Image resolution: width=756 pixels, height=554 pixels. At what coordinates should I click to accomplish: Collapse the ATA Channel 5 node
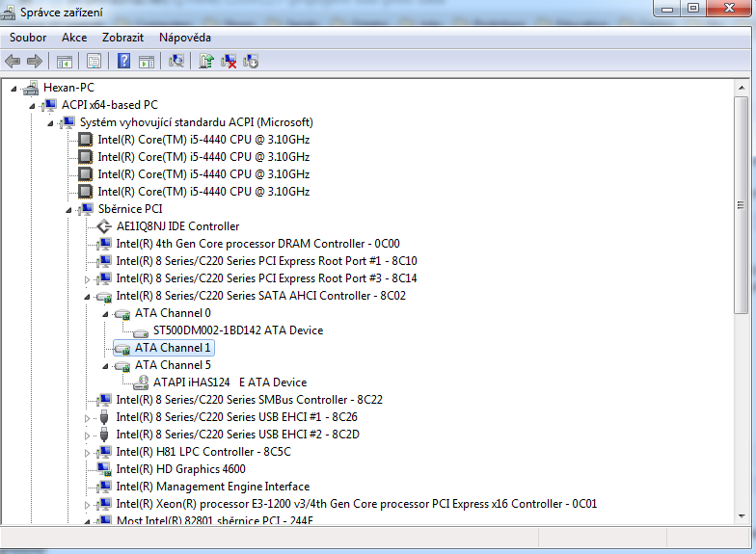tap(105, 366)
